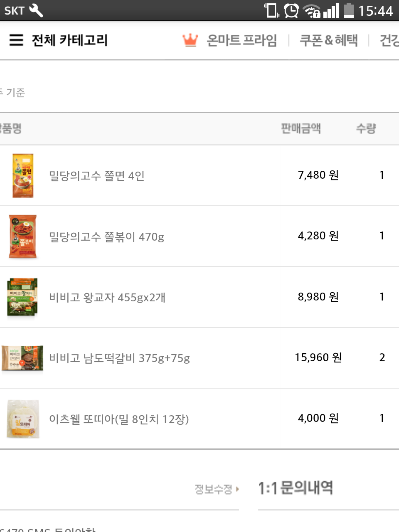This screenshot has width=399, height=532.
Task: Open 1:1 문의내역 section
Action: pos(296,488)
